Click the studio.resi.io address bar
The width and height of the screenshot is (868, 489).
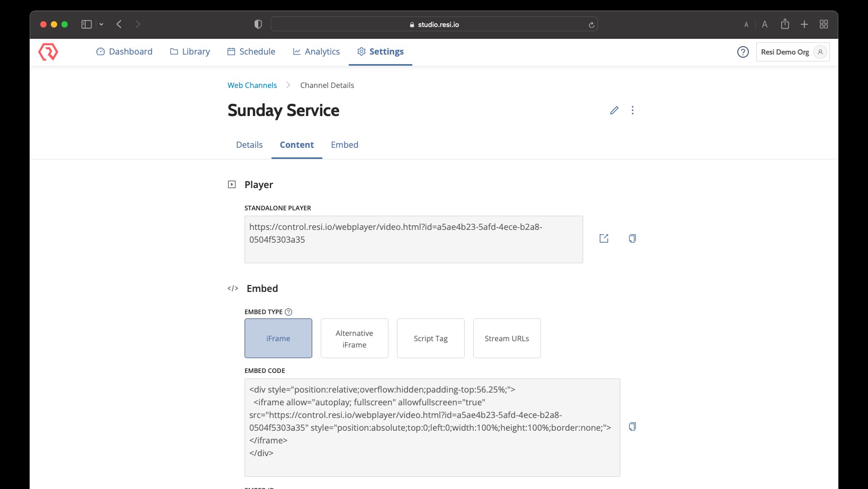click(x=434, y=24)
